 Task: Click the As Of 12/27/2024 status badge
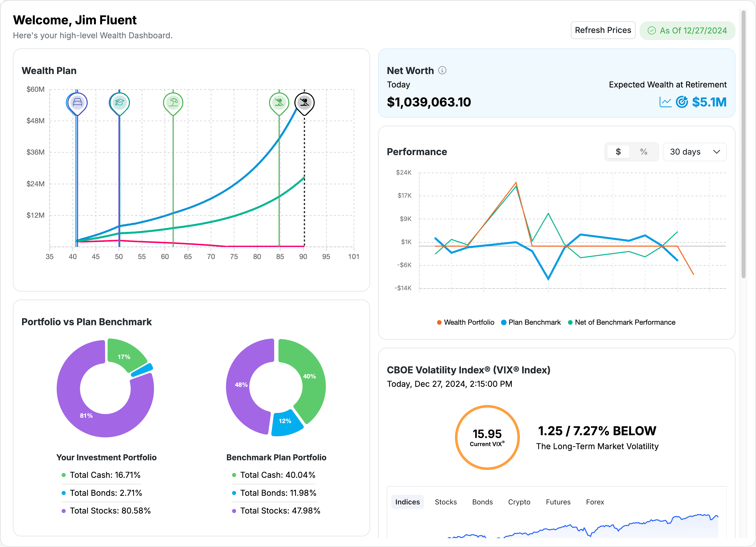coord(687,30)
